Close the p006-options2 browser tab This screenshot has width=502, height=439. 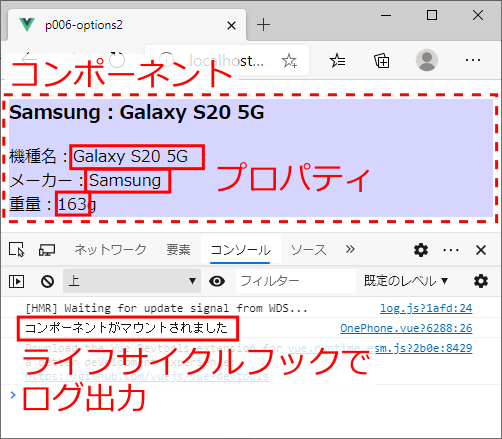tap(231, 25)
